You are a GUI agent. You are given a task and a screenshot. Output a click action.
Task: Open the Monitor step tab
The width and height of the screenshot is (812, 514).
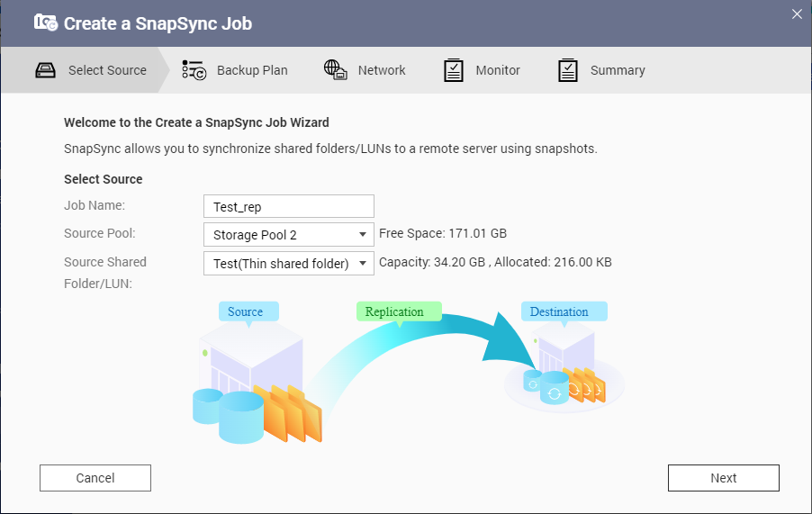[482, 70]
